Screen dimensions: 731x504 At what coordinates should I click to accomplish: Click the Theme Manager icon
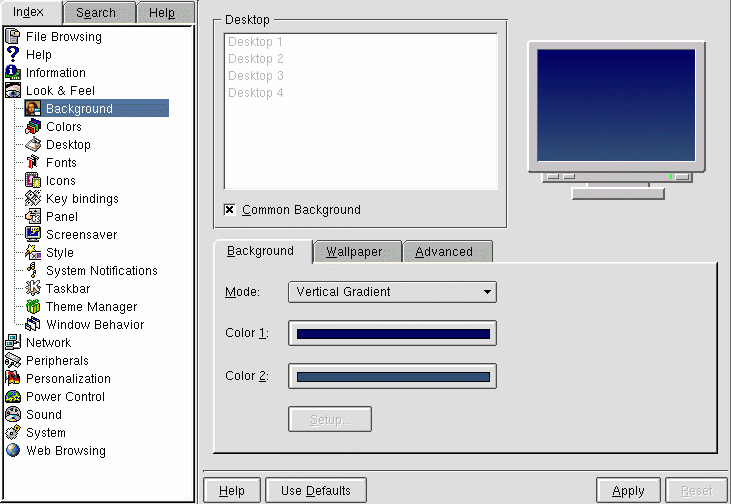point(33,307)
